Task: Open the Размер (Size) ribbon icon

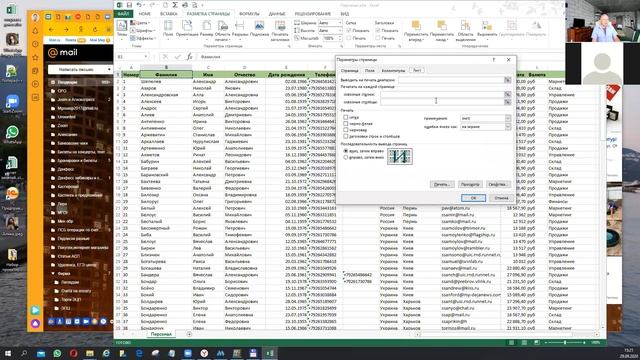Action: point(207,29)
